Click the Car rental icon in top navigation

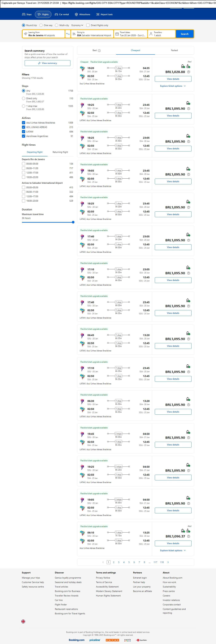tap(56, 15)
